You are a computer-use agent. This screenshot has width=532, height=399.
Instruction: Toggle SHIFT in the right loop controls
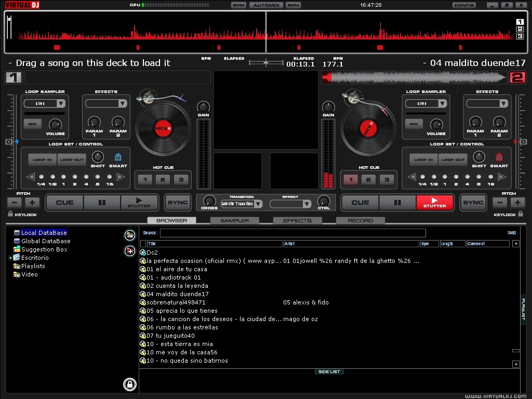coord(478,158)
